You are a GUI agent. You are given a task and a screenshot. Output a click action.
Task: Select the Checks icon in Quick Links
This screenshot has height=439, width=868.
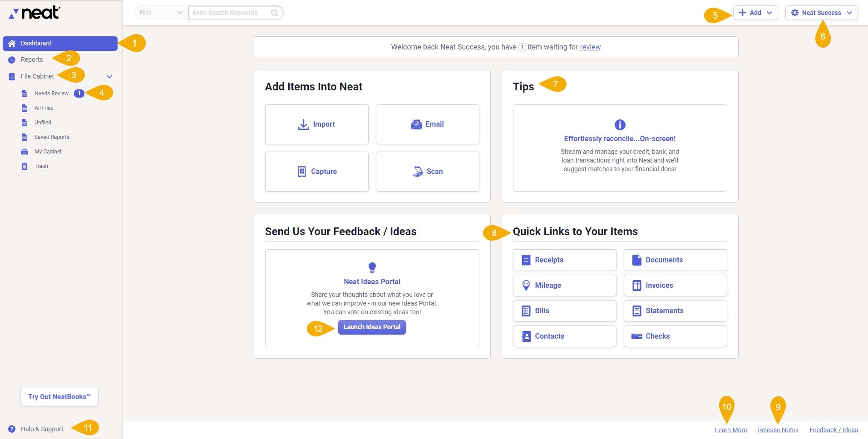tap(636, 336)
